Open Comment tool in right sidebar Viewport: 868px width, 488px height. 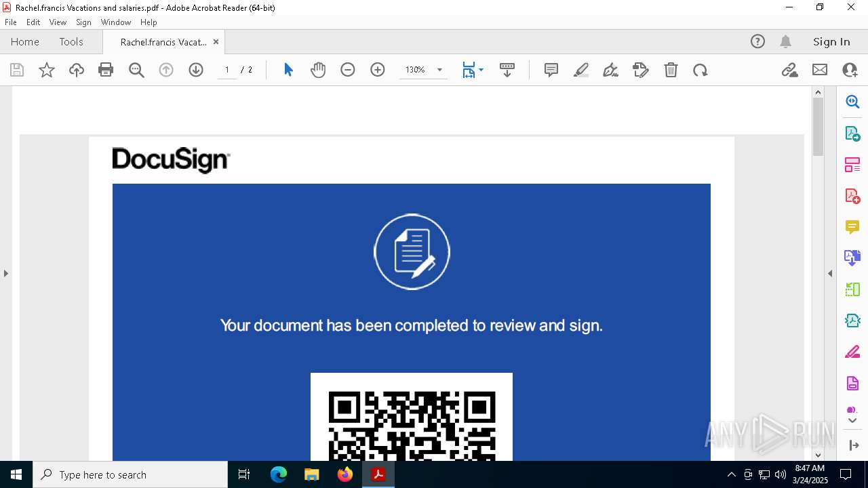pyautogui.click(x=852, y=226)
